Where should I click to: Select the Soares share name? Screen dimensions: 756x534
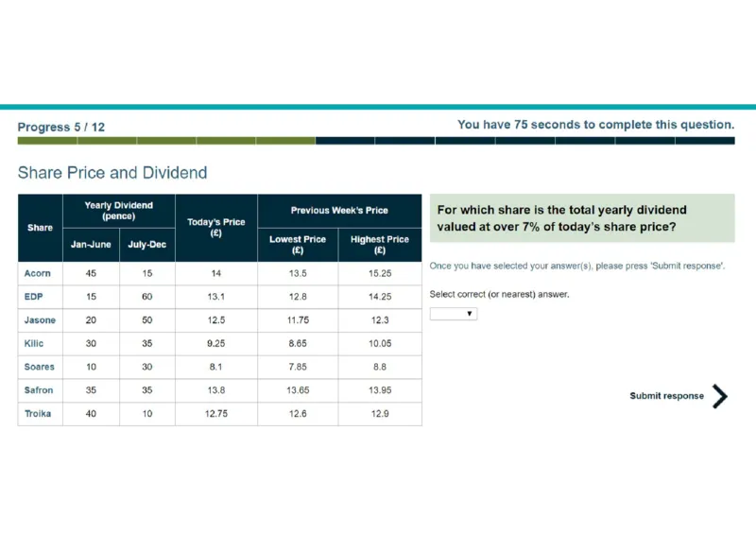coord(40,367)
